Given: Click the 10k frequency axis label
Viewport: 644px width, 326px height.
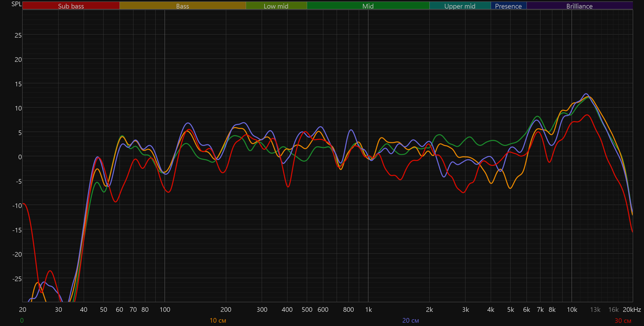Looking at the screenshot, I should (x=572, y=310).
